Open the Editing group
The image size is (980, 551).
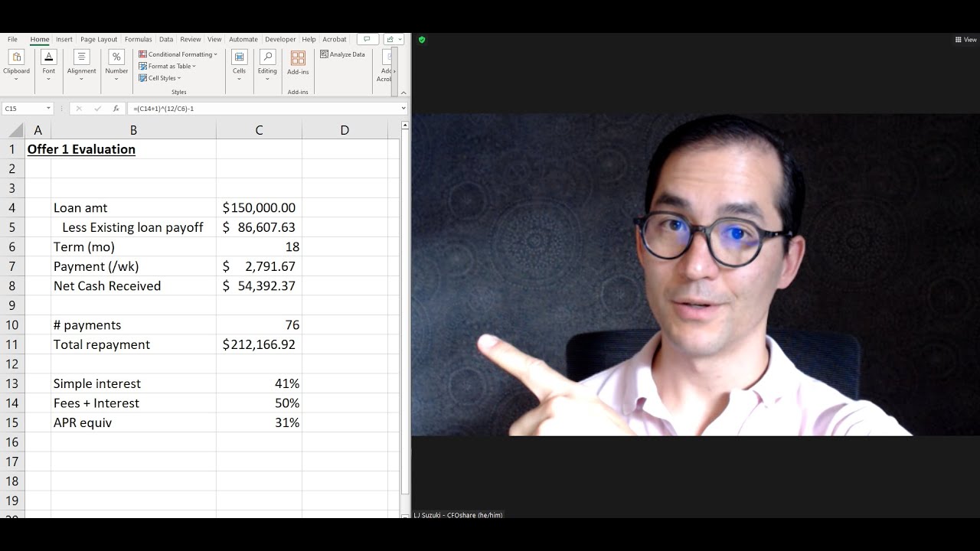(267, 65)
